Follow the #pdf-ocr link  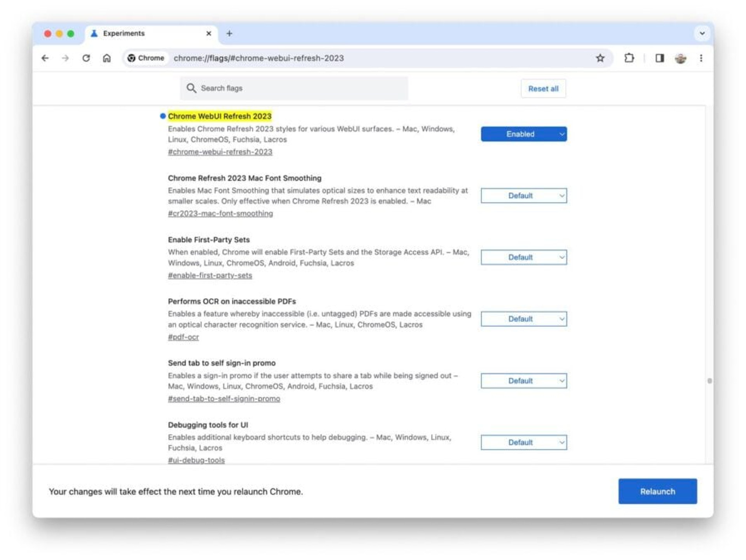(x=183, y=337)
